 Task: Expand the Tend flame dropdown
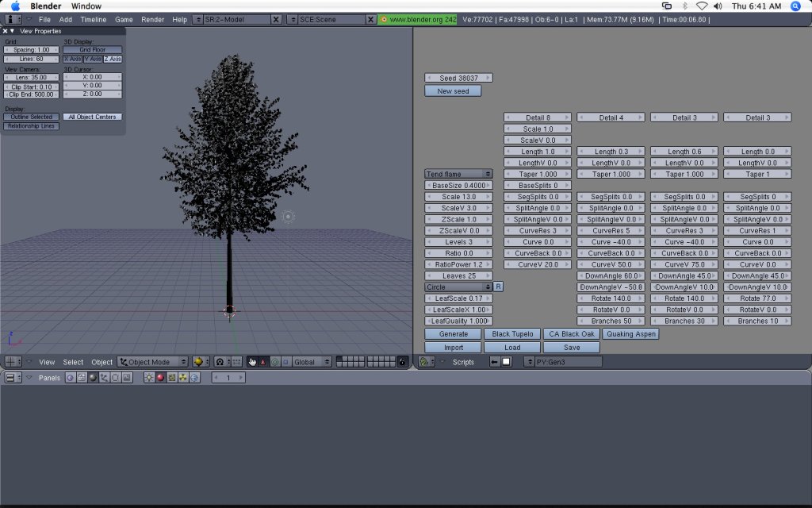(x=458, y=174)
